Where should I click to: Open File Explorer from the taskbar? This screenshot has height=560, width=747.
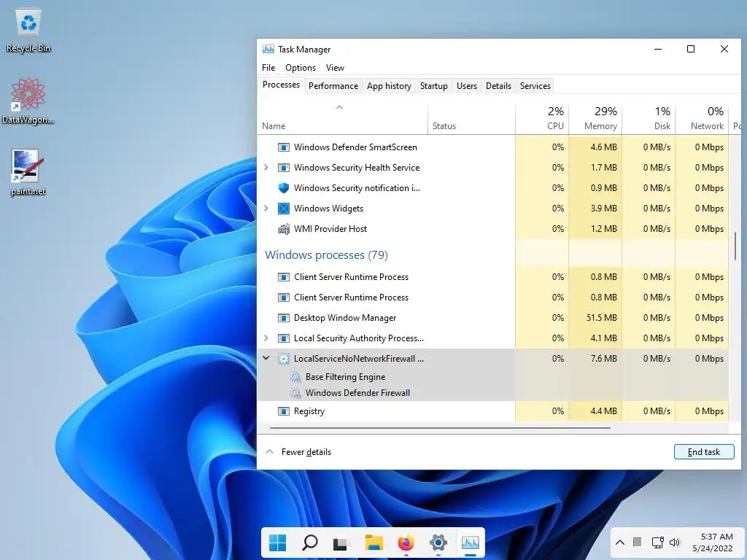point(374,542)
